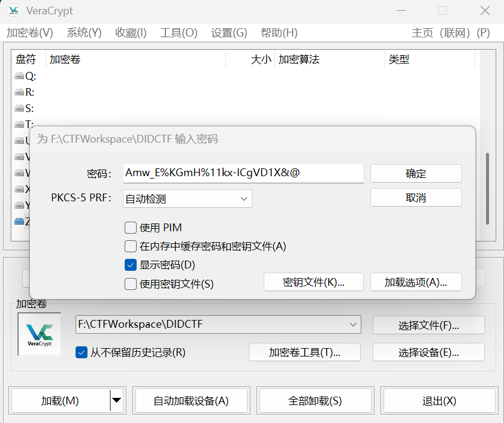
Task: Select the R: drive icon
Action: 19,92
